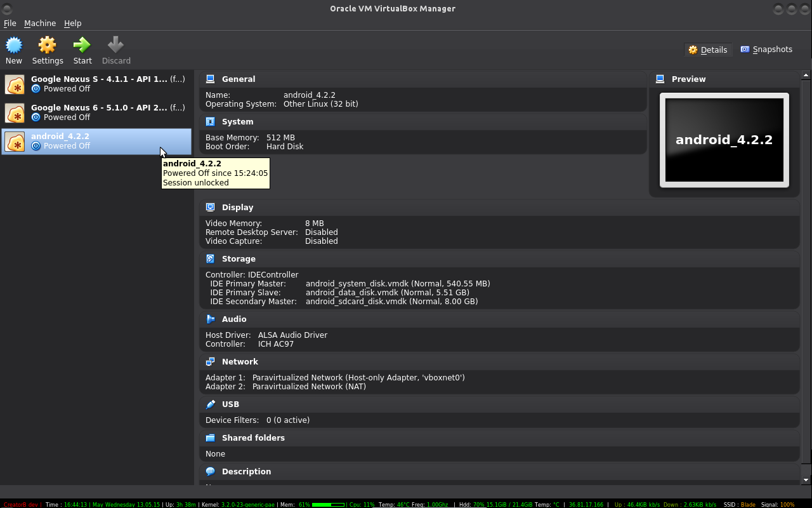Click the Display section icon
Image resolution: width=812 pixels, height=508 pixels.
tap(211, 208)
